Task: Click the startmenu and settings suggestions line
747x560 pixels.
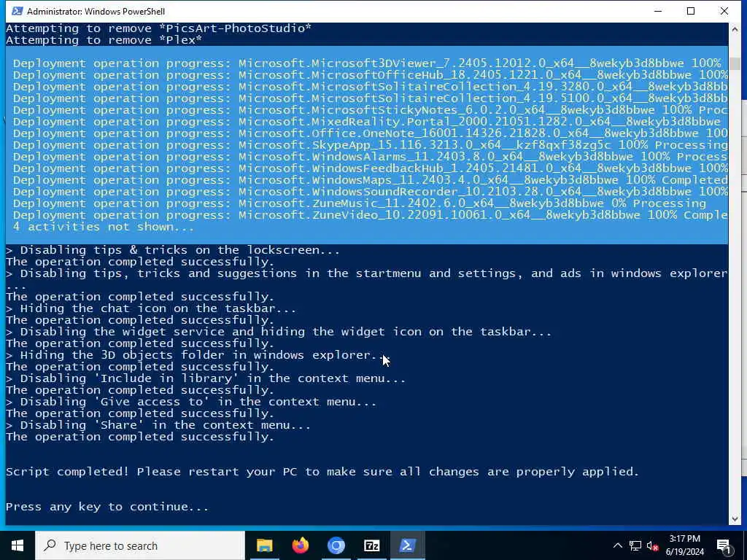Action: (367, 273)
